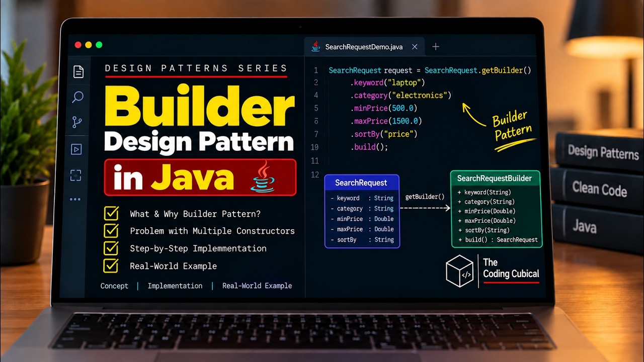Toggle the Step-by-Step Implementation checkbox
The height and width of the screenshot is (362, 644).
point(111,248)
